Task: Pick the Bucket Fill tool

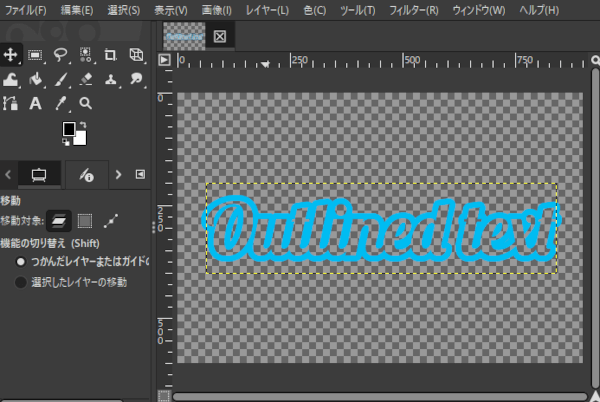Action: pos(35,79)
